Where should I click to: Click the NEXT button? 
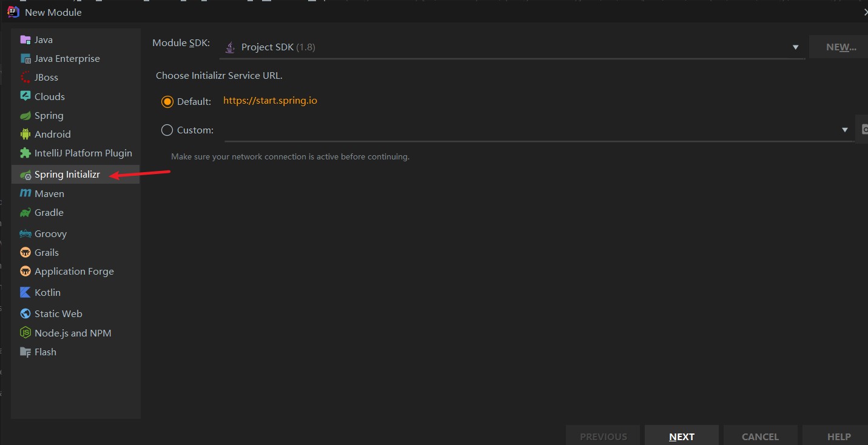click(681, 436)
